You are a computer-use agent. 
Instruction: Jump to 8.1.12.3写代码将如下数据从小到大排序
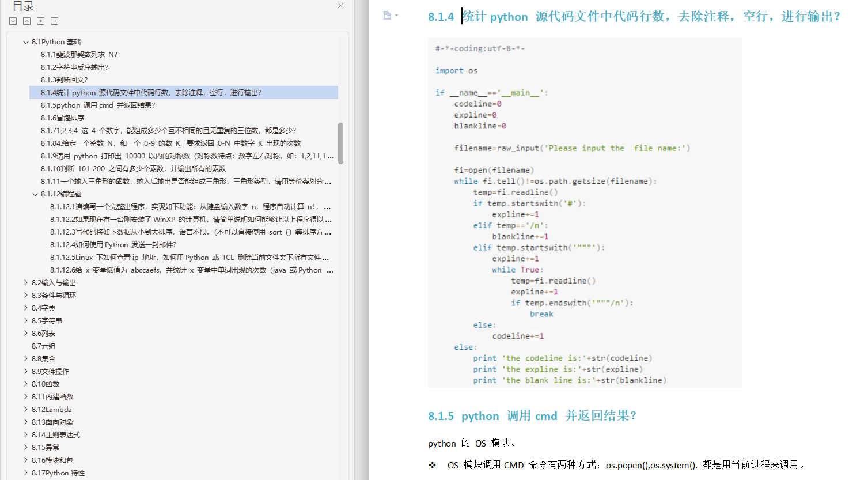(190, 232)
